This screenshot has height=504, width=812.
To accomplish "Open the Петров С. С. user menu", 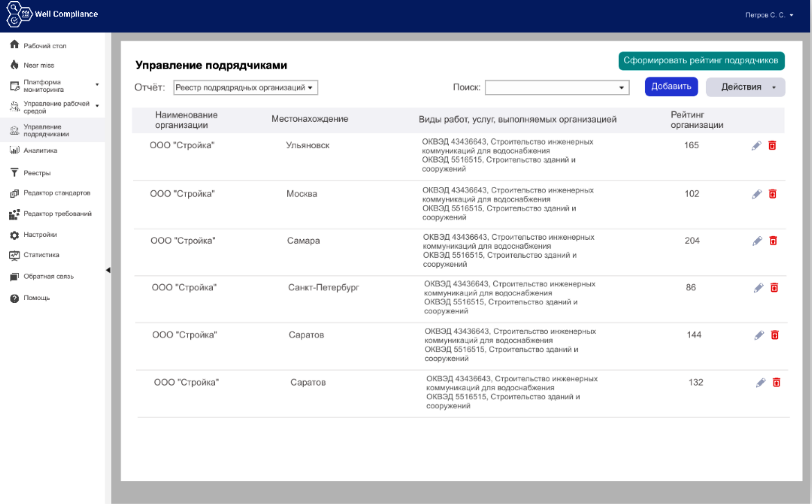I will click(x=769, y=15).
